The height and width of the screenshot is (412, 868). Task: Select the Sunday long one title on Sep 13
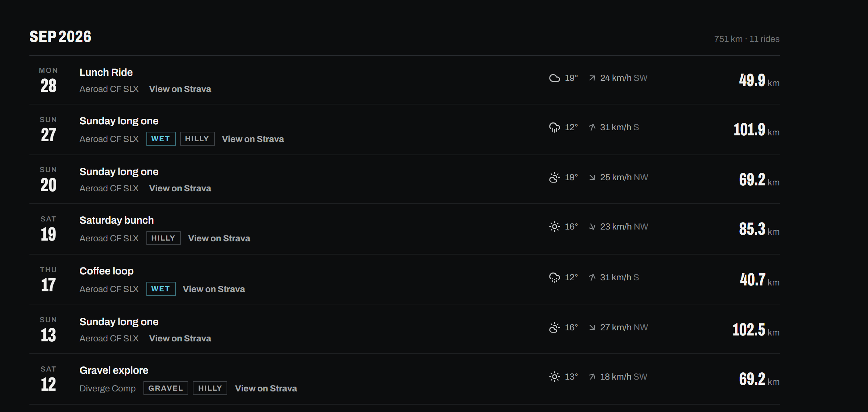pyautogui.click(x=119, y=322)
